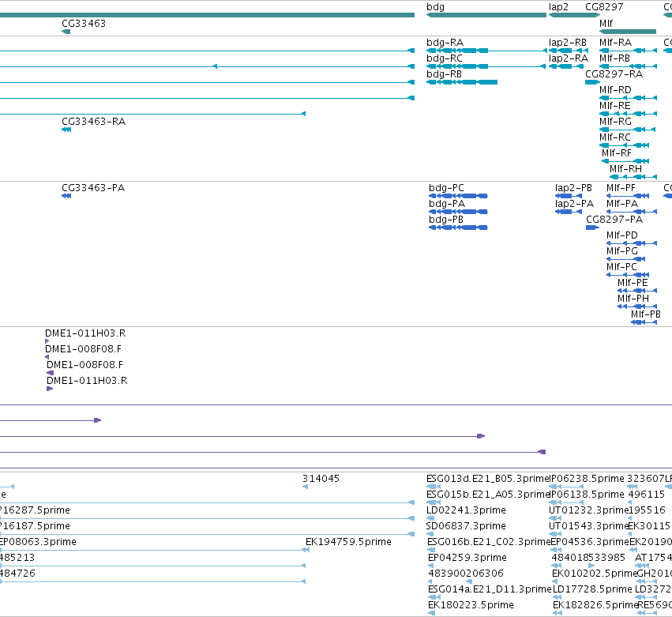
Task: Open the Mlf-PD protein
Action: [632, 243]
